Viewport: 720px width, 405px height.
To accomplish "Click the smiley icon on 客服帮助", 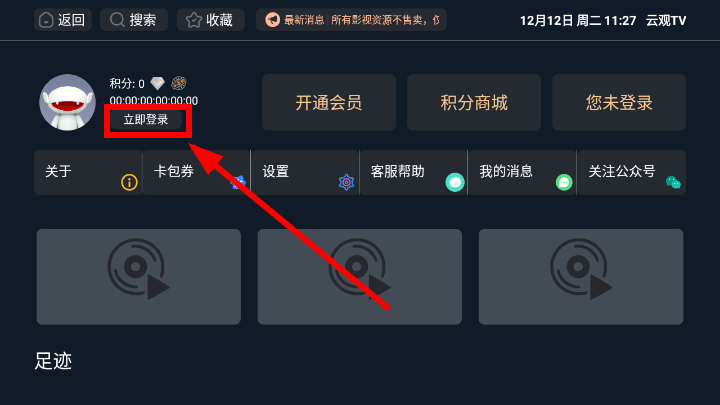I will 455,182.
